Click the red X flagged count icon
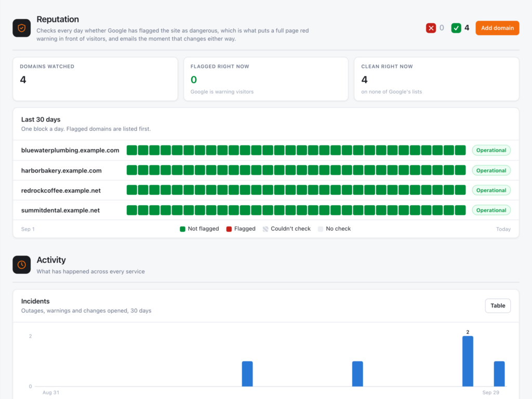 tap(431, 28)
